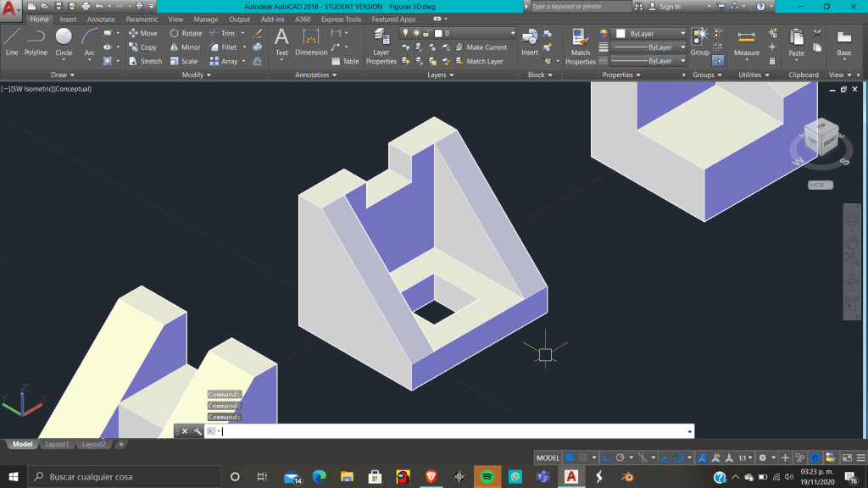Image resolution: width=868 pixels, height=488 pixels.
Task: Toggle the drawing grid display in status bar
Action: [570, 457]
